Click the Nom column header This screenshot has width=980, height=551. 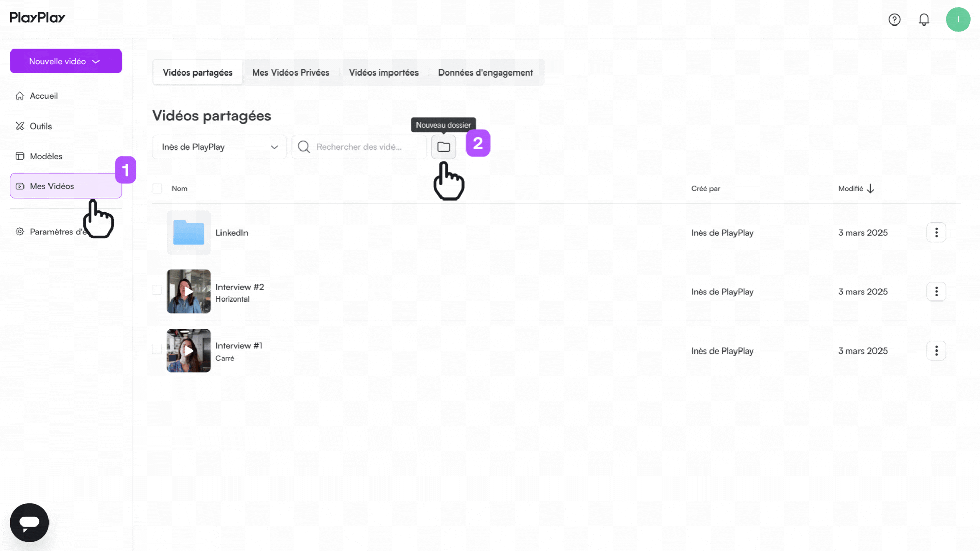(x=179, y=189)
